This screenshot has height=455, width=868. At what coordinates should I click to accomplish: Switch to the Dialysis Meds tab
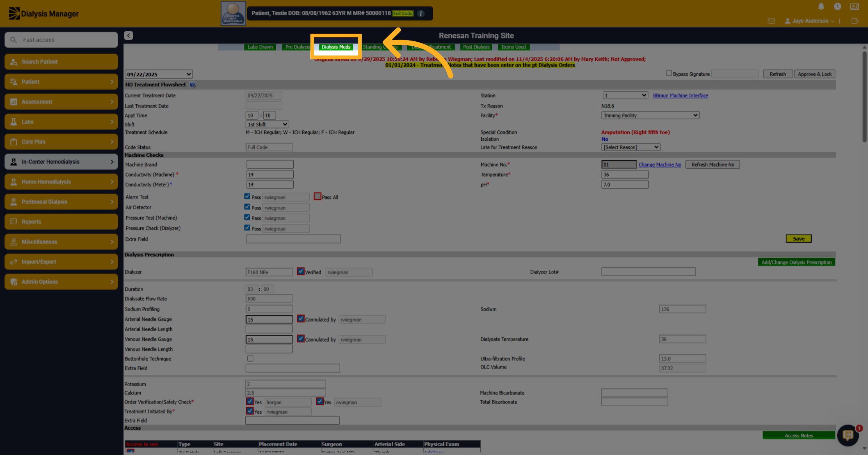click(336, 47)
